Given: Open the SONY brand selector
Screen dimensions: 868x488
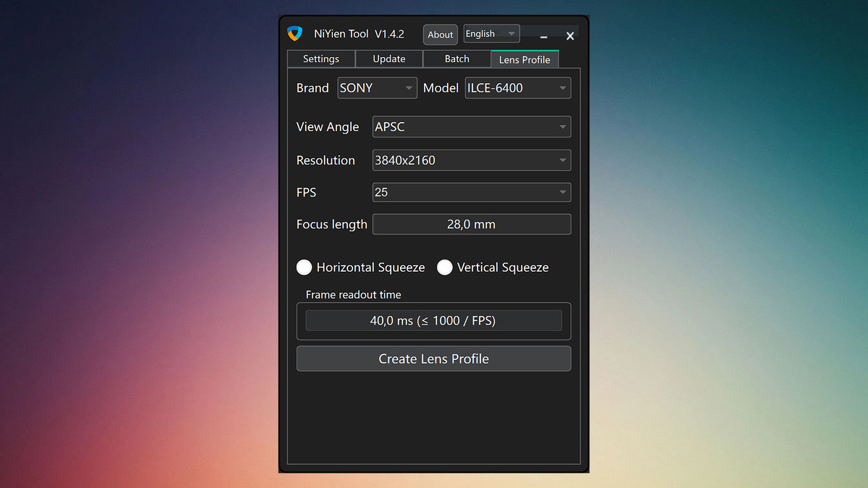Looking at the screenshot, I should 376,87.
